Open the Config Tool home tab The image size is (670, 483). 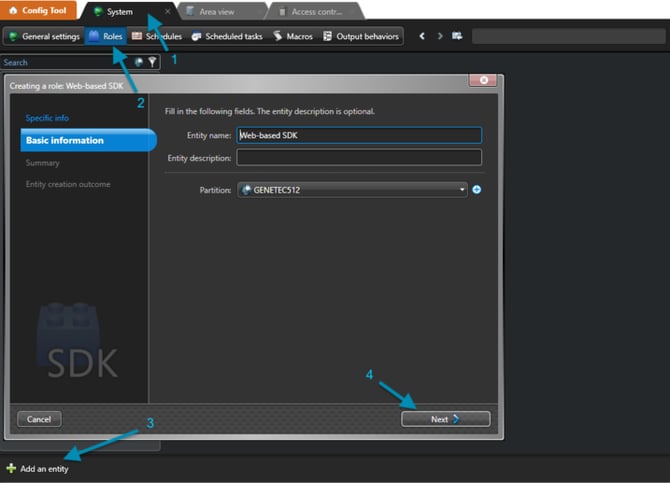[38, 10]
